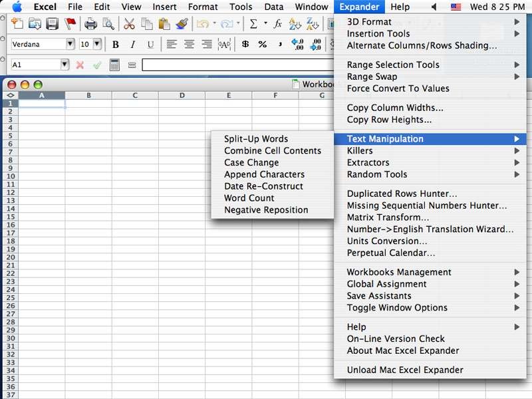The image size is (532, 399).
Task: Click the Cut scissors icon
Action: [x=129, y=24]
